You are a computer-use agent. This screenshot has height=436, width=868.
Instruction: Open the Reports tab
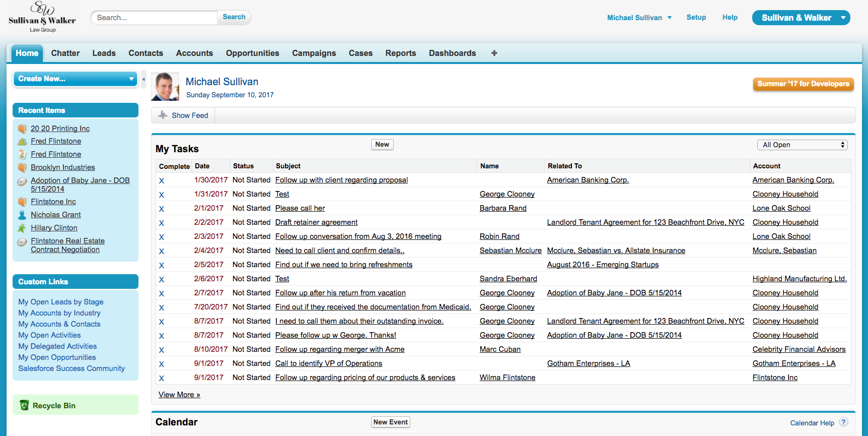[401, 53]
